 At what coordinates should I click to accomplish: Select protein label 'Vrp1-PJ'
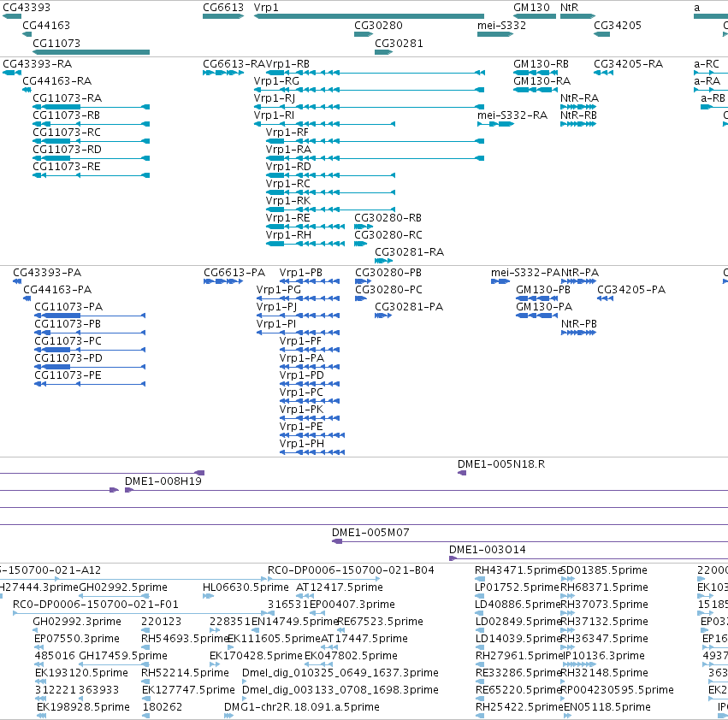(x=276, y=307)
